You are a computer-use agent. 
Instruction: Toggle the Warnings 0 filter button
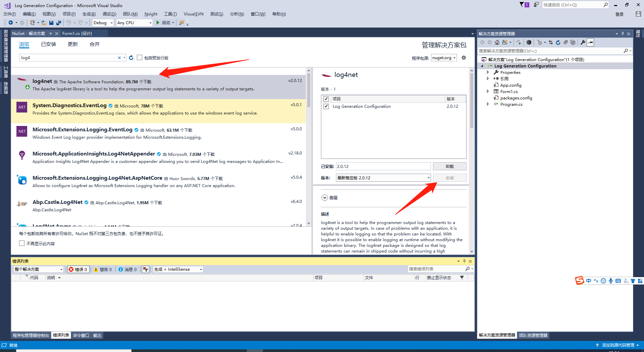point(103,269)
